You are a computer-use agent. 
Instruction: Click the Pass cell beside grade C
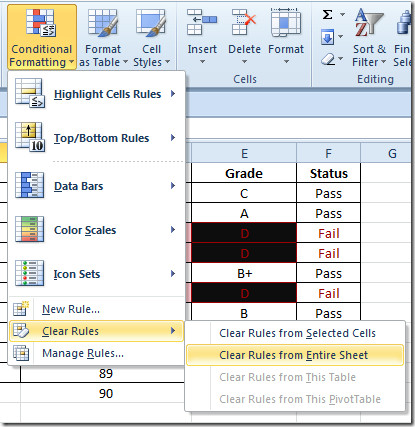click(328, 193)
